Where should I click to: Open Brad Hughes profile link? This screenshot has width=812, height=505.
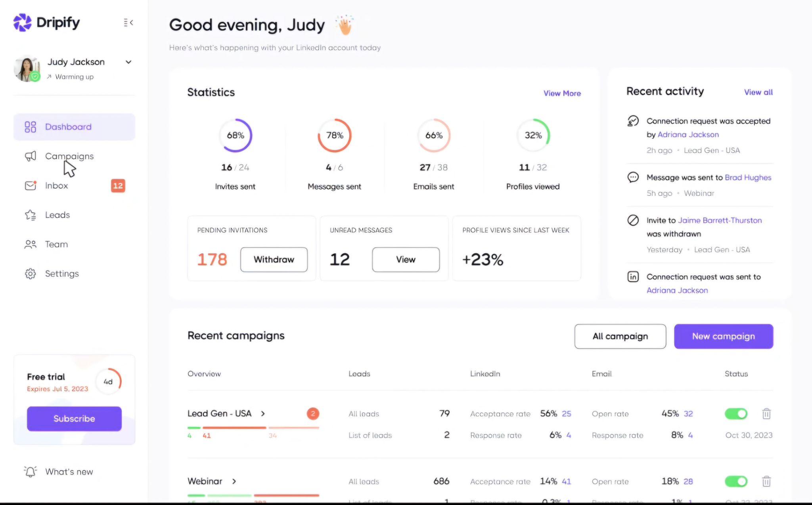748,177
